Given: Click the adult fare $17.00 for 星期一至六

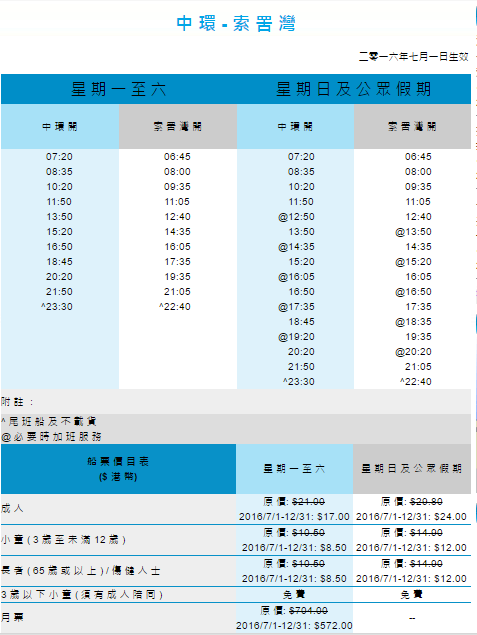Looking at the screenshot, I should click(334, 517).
